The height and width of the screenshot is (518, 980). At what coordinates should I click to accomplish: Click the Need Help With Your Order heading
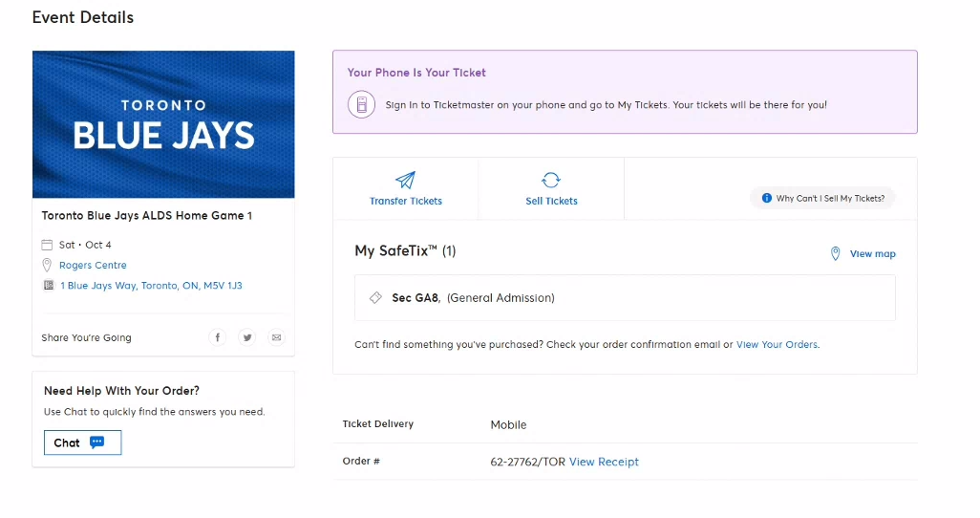tap(122, 390)
